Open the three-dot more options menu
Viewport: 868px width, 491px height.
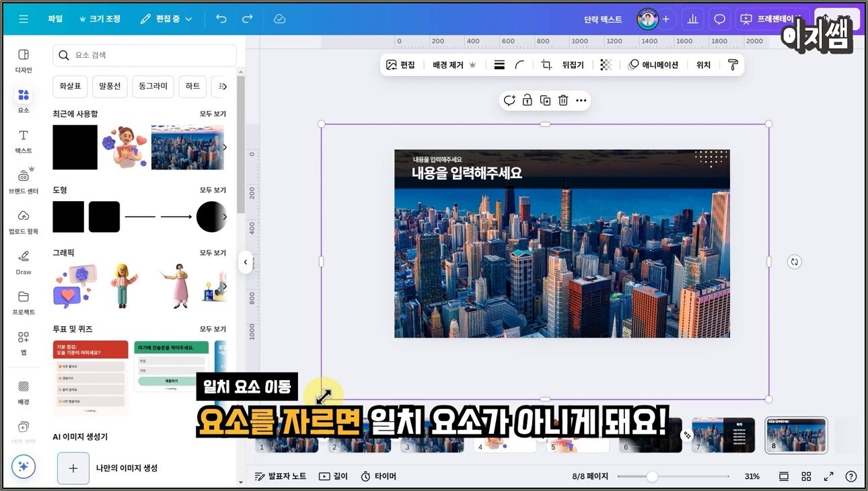pyautogui.click(x=581, y=100)
